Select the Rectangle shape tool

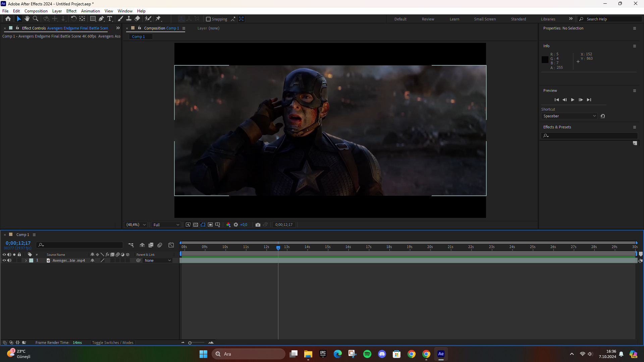coord(93,19)
